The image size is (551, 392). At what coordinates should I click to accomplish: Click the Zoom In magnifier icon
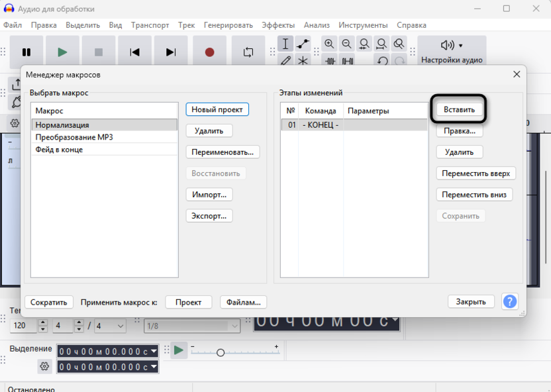(329, 44)
